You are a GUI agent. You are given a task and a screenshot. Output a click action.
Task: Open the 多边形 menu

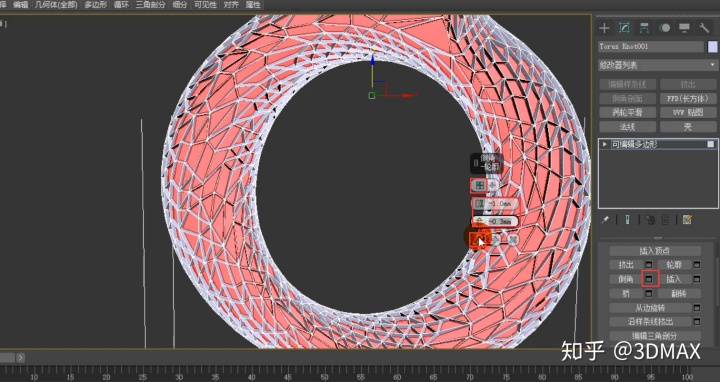(96, 5)
